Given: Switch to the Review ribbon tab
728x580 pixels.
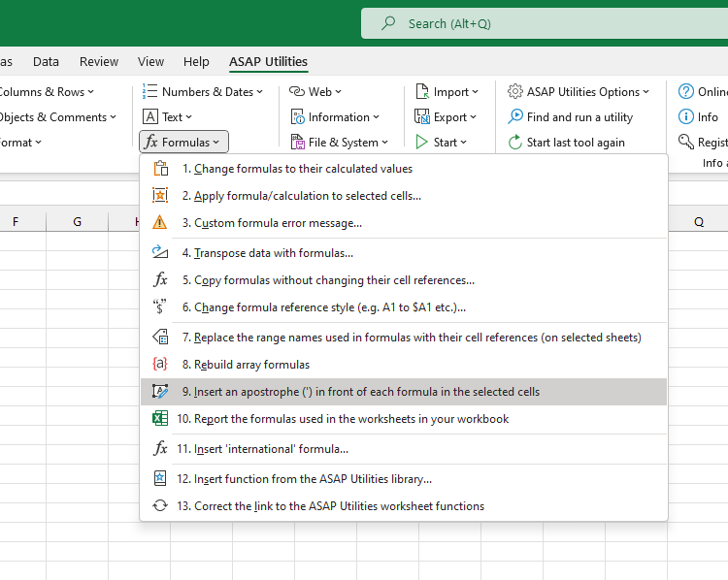Looking at the screenshot, I should pyautogui.click(x=99, y=61).
